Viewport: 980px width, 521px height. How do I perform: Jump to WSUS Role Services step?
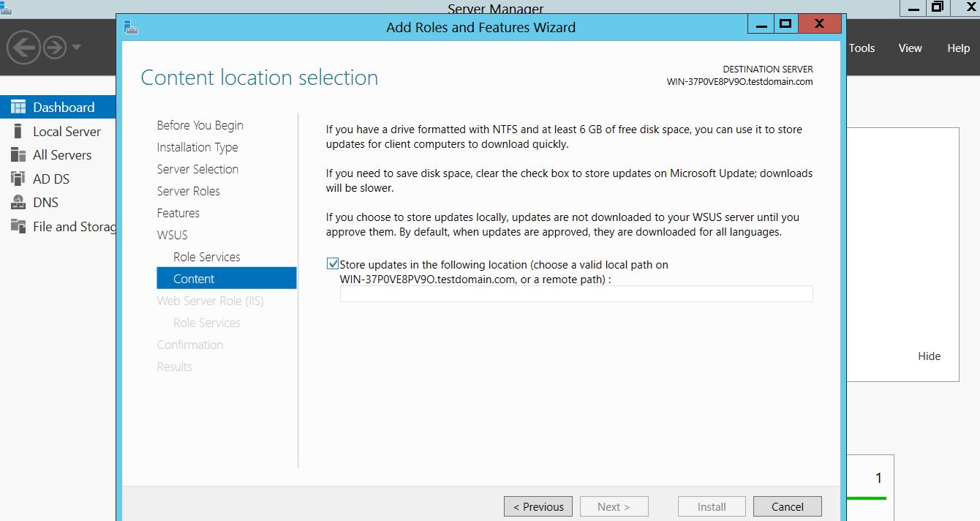tap(206, 257)
